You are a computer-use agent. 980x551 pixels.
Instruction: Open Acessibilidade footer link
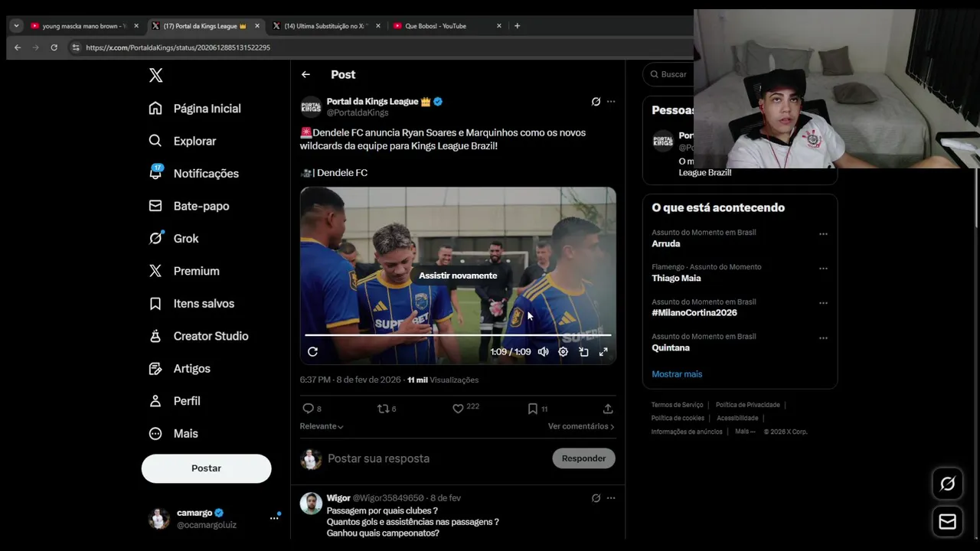[737, 418]
